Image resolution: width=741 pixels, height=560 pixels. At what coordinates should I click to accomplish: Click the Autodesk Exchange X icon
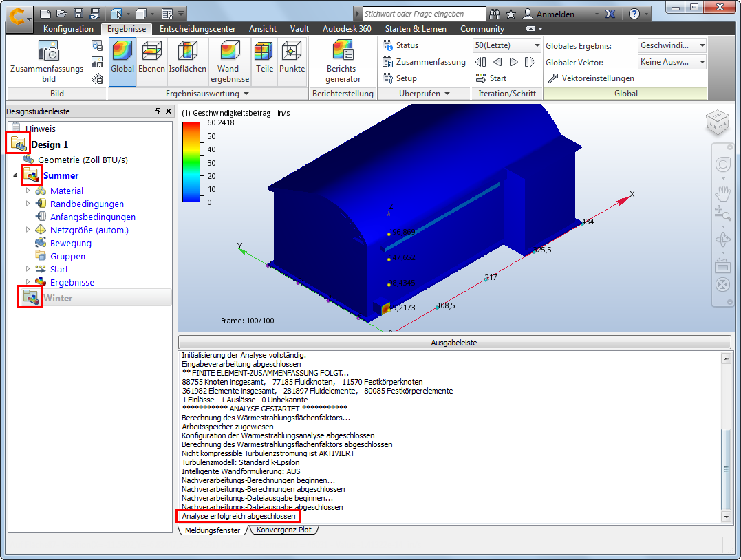[610, 14]
